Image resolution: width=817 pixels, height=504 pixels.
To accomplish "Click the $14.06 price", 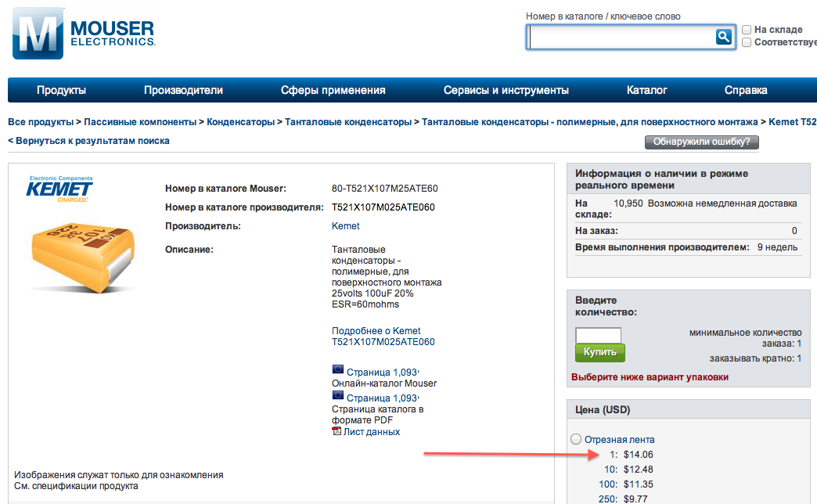I will coord(639,455).
